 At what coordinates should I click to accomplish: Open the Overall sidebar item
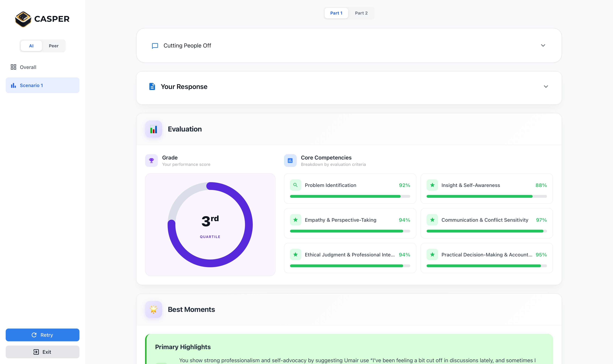pyautogui.click(x=28, y=67)
